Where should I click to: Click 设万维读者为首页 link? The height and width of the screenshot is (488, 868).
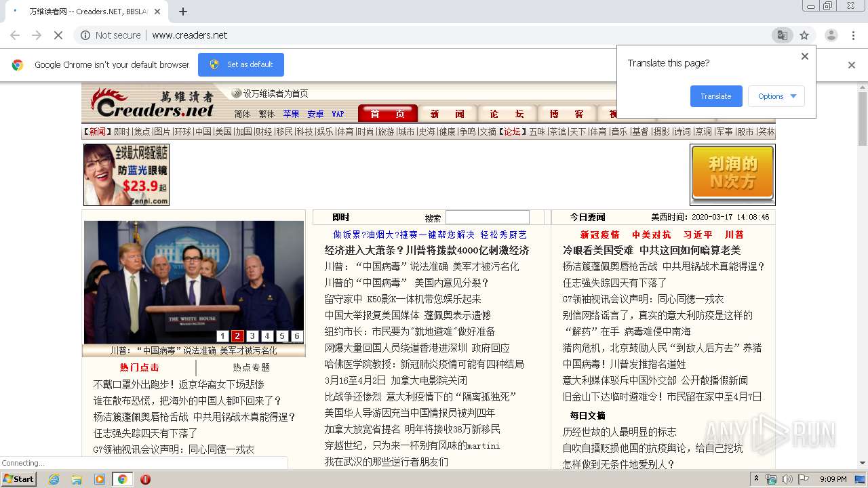pos(275,94)
